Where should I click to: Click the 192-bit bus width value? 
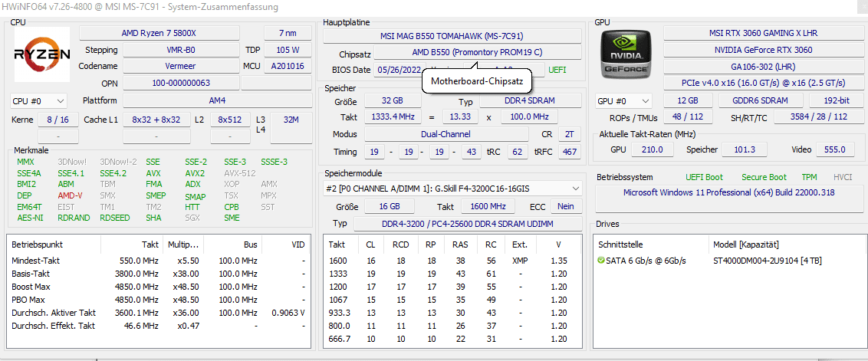(x=836, y=100)
